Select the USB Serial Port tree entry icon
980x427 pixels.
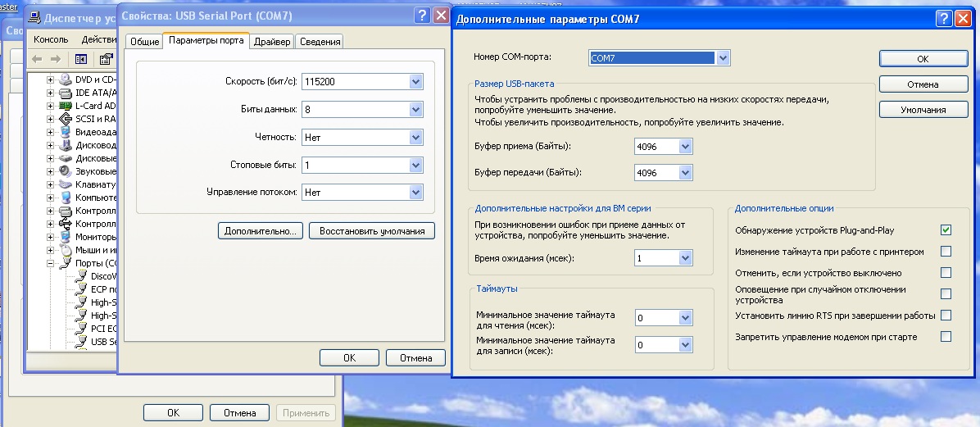click(x=80, y=341)
